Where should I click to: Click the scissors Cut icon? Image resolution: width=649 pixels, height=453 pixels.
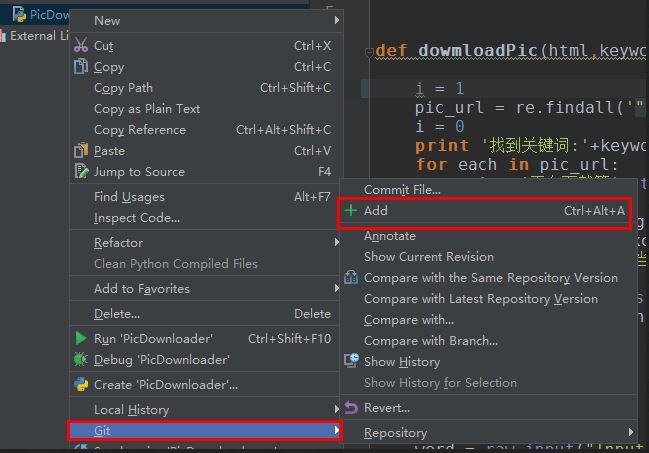[x=81, y=45]
